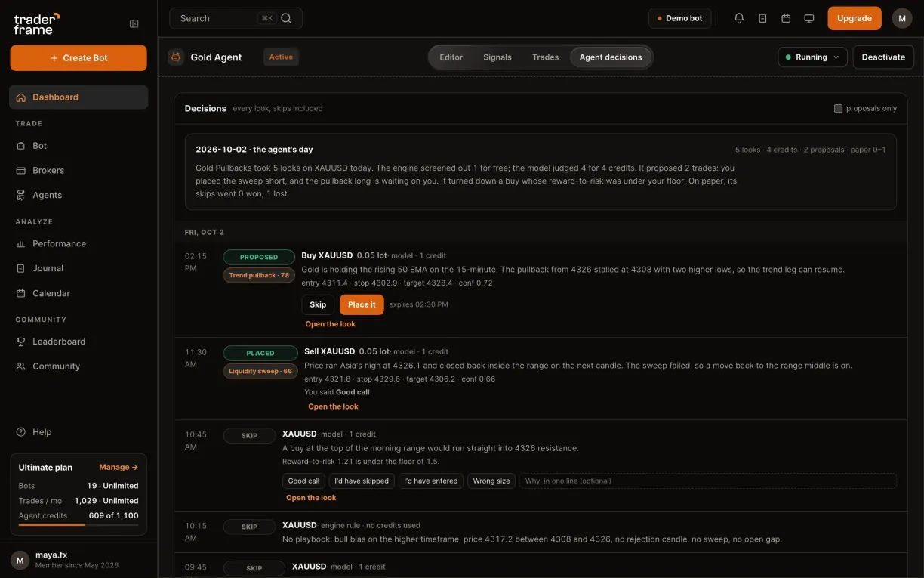Click the Brokers sidebar icon
Viewport: 924px width, 578px height.
point(21,170)
